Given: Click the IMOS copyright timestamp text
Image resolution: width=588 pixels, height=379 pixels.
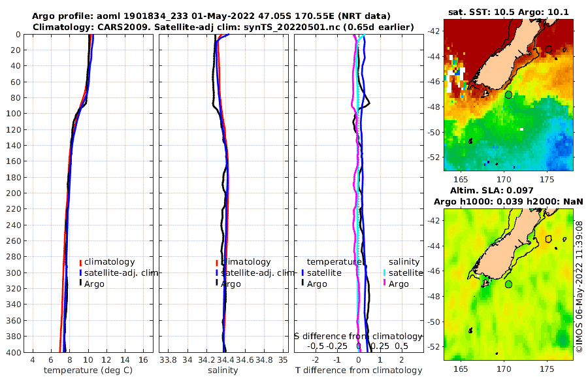Looking at the screenshot, I should tap(580, 287).
